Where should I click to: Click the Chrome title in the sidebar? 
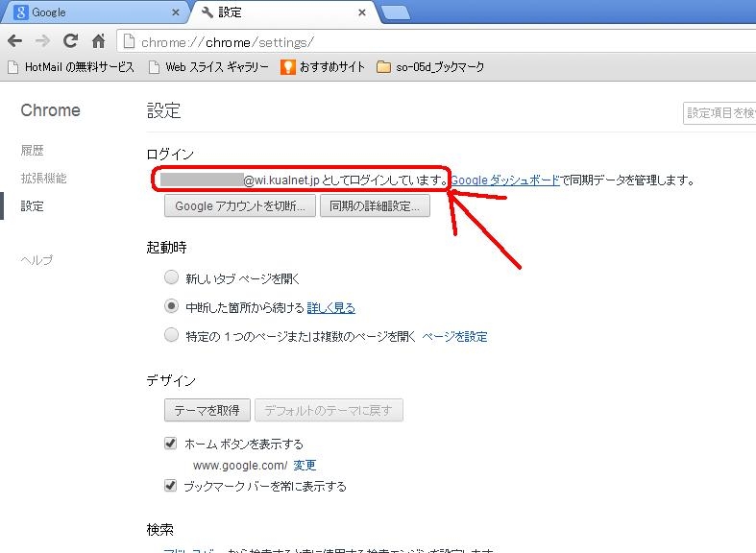click(x=51, y=110)
